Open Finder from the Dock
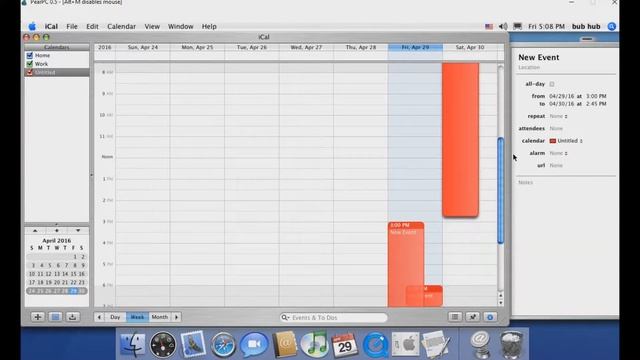Screen dimensions: 640x360 (x=132, y=344)
